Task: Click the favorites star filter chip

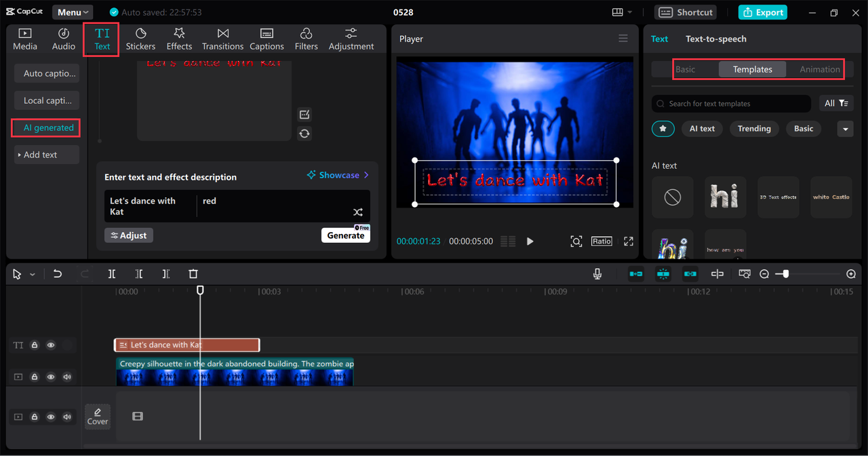Action: pyautogui.click(x=663, y=128)
